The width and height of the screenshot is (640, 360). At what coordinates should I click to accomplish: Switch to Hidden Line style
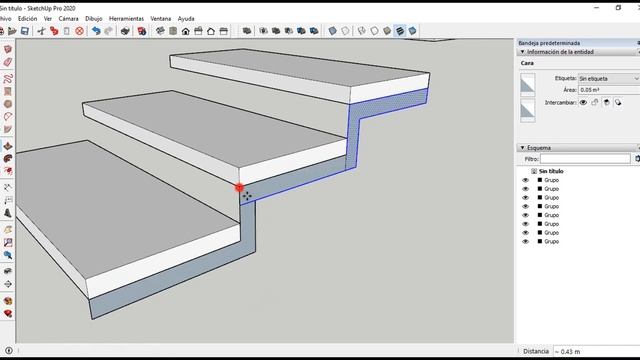click(375, 31)
